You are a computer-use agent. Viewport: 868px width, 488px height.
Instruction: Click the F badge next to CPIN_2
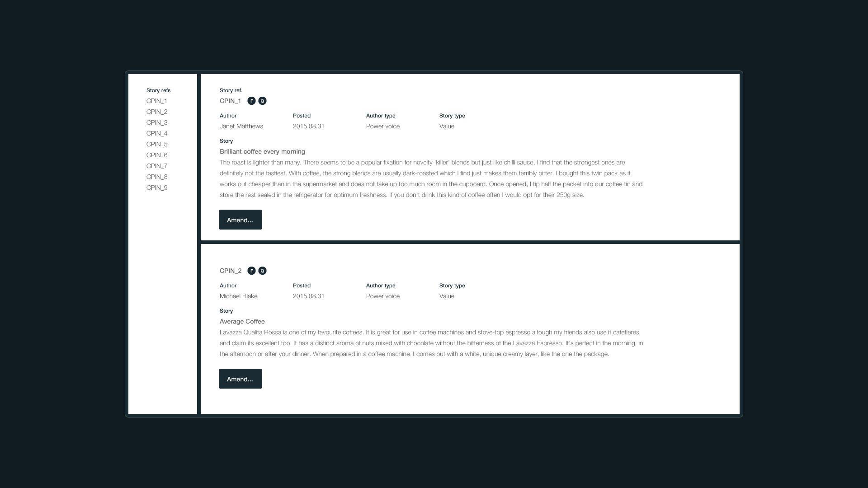251,271
